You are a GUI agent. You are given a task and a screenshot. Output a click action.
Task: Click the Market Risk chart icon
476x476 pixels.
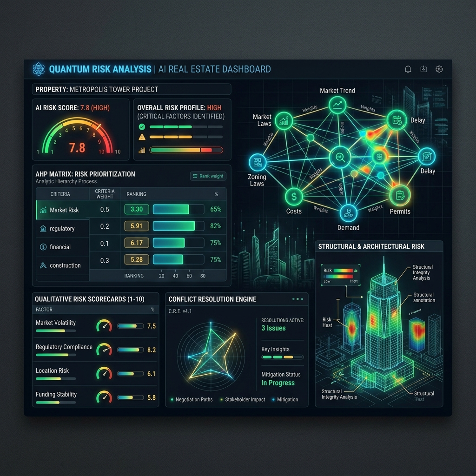[43, 210]
